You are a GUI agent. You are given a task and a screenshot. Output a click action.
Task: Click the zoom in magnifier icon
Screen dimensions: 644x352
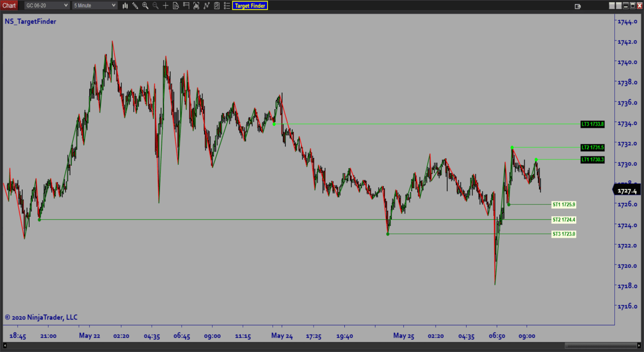145,5
